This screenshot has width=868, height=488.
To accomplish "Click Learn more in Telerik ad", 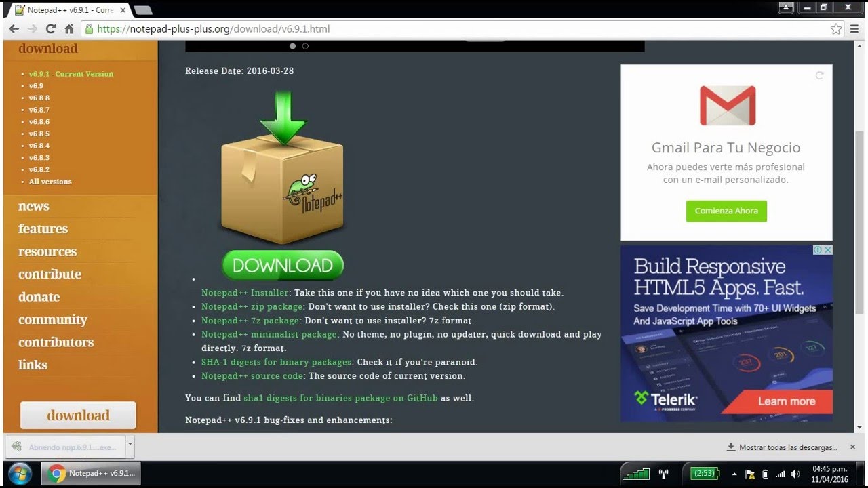I will pyautogui.click(x=787, y=401).
